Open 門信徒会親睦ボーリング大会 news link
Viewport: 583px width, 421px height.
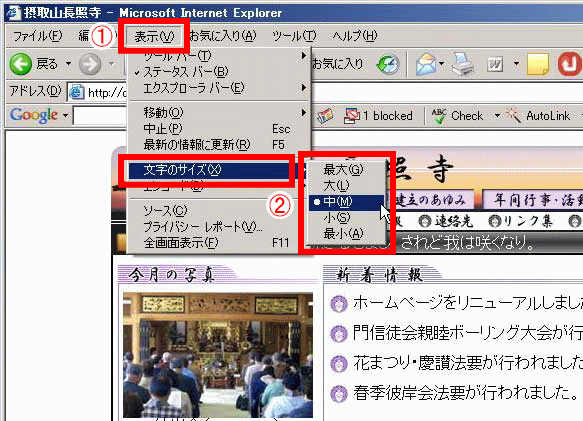pos(468,333)
